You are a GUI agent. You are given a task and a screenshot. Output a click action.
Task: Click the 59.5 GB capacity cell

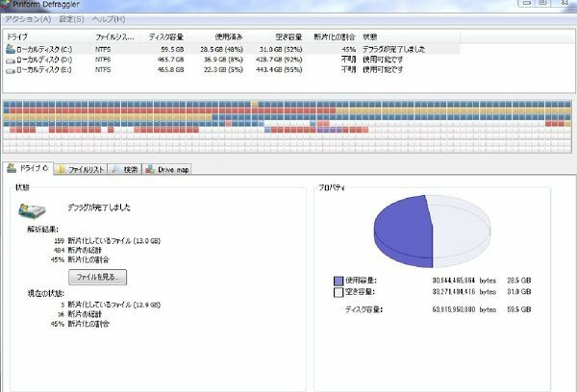tap(172, 49)
